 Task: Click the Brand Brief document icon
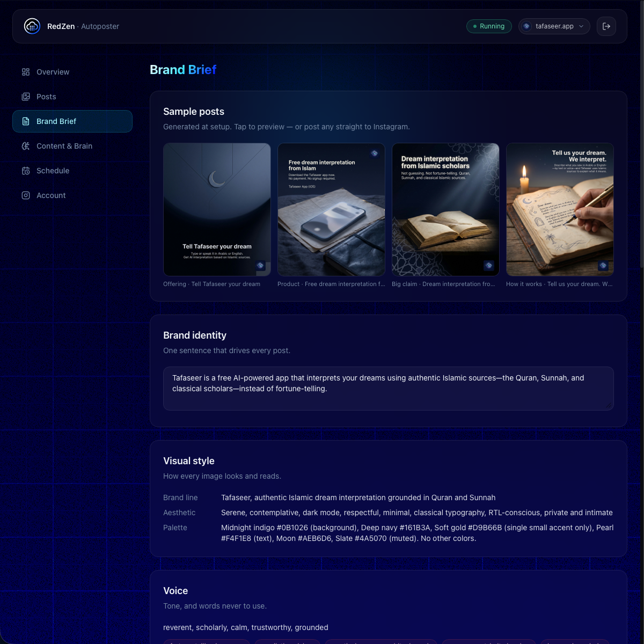click(26, 121)
